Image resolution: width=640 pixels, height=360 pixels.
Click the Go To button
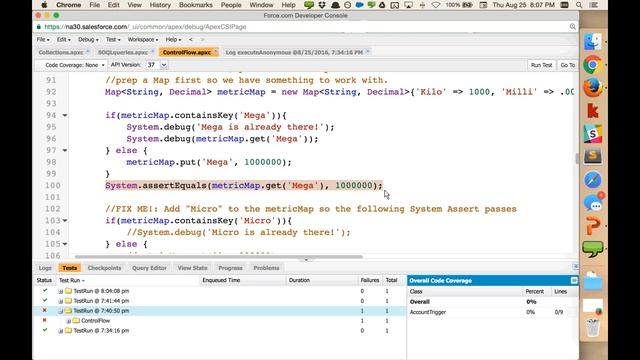[567, 65]
